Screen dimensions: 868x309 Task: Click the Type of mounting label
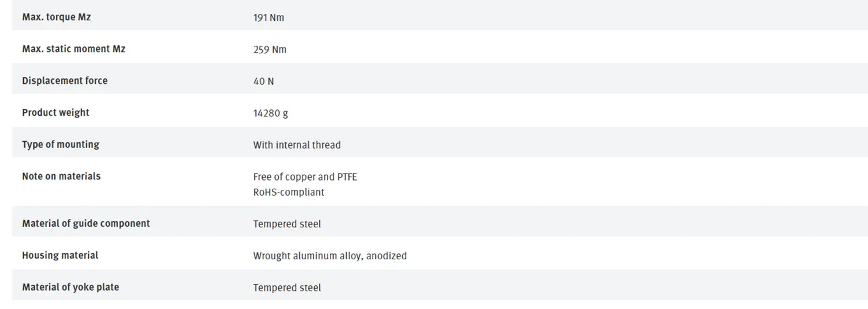(61, 145)
